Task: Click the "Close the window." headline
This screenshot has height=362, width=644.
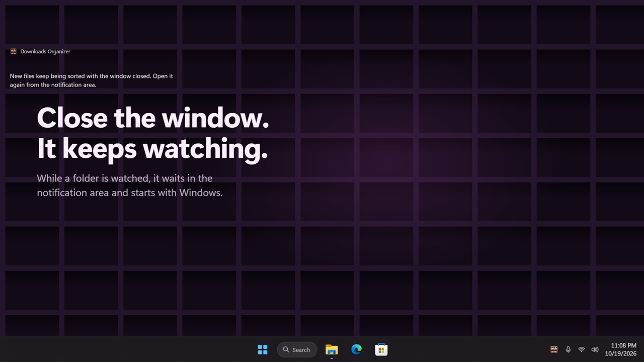Action: point(153,118)
